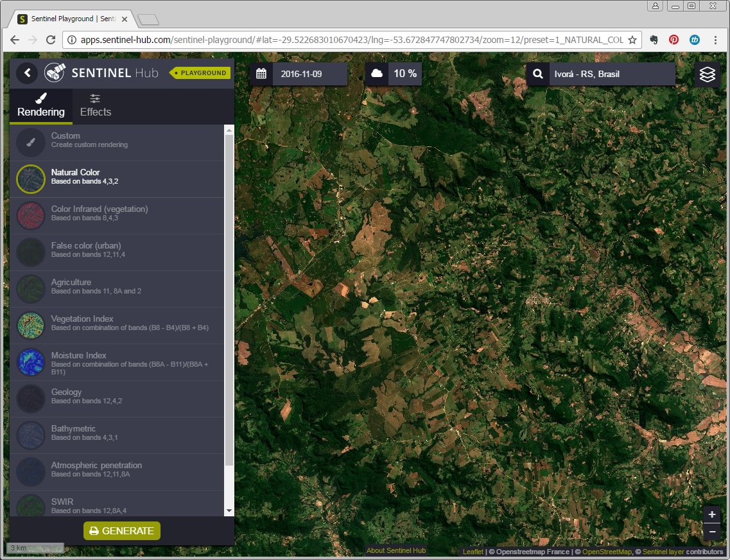Click the Ivorá - RS, Brasil location field

(x=610, y=73)
